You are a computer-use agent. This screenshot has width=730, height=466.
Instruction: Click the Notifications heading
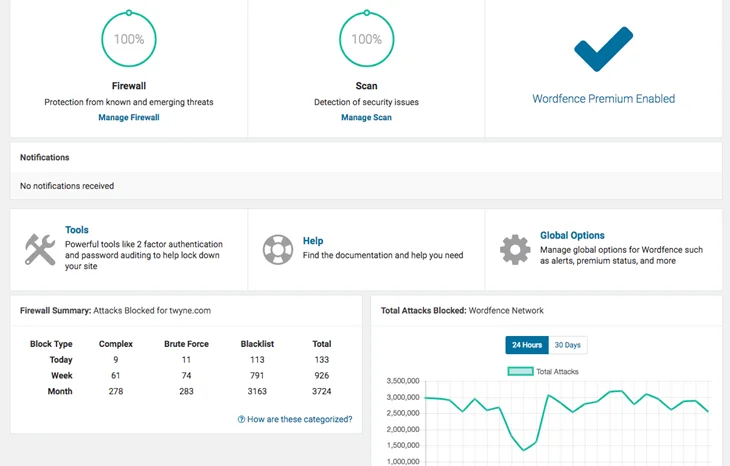coord(44,157)
